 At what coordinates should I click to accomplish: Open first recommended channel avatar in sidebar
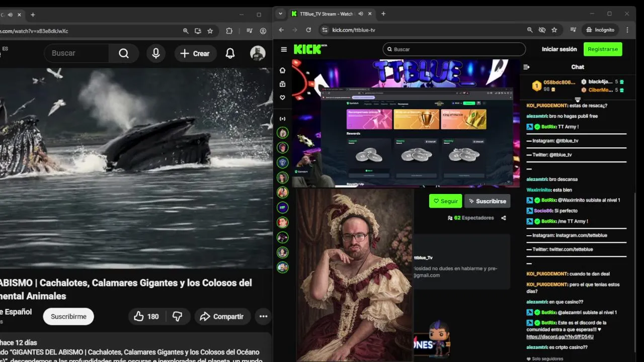(x=283, y=133)
